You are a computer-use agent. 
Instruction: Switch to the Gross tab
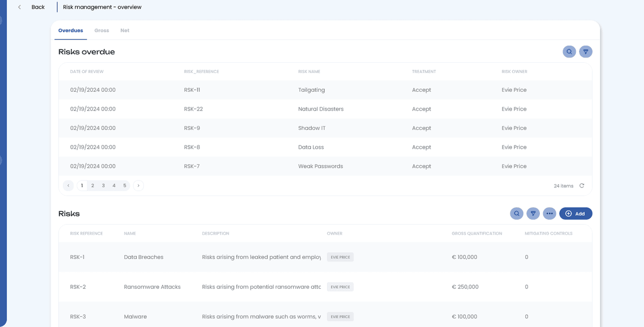coord(101,31)
